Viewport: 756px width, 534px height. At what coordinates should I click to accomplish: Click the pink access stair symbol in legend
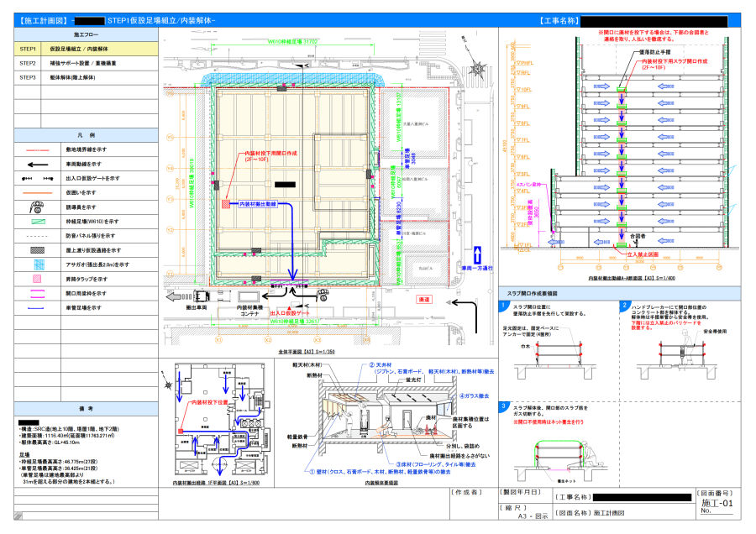[x=35, y=279]
